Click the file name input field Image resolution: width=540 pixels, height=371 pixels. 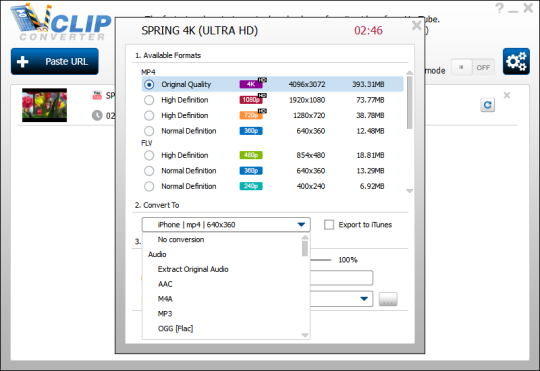click(342, 278)
